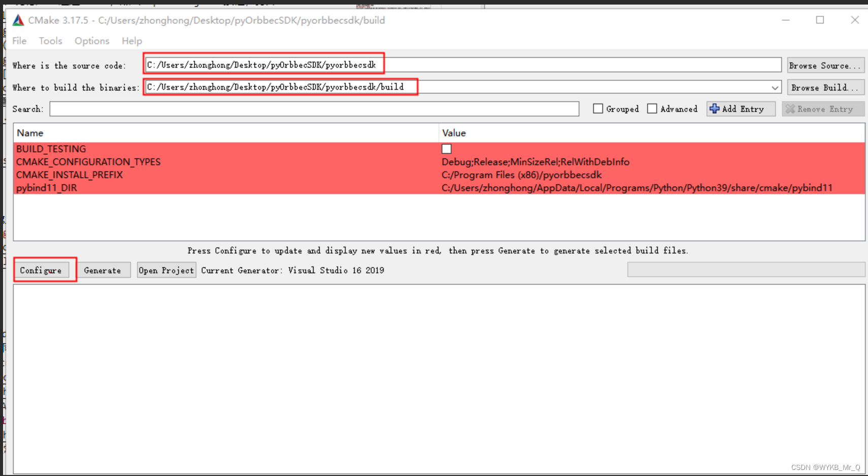
Task: Open the build binaries path dropdown arrow
Action: 775,88
